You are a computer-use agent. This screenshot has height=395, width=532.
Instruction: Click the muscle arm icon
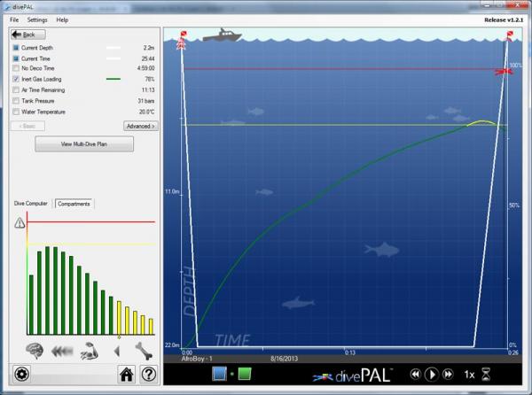89,349
